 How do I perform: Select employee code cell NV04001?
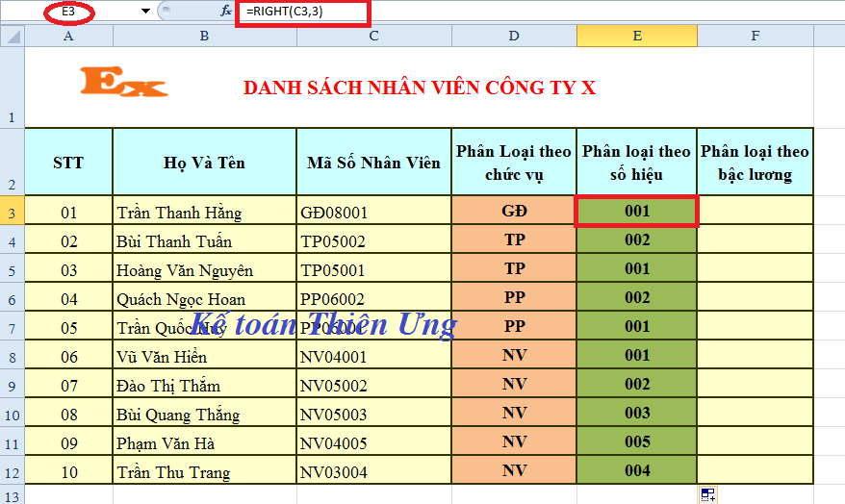(x=374, y=354)
